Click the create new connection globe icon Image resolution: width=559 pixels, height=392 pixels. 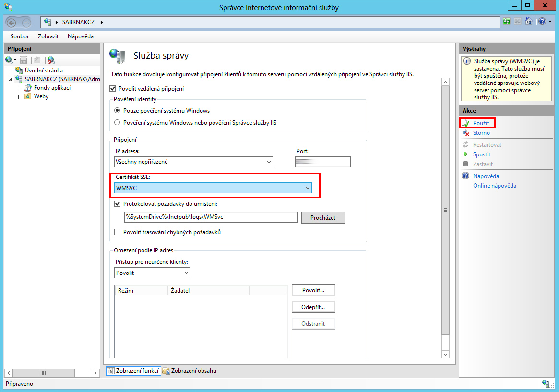(x=9, y=60)
